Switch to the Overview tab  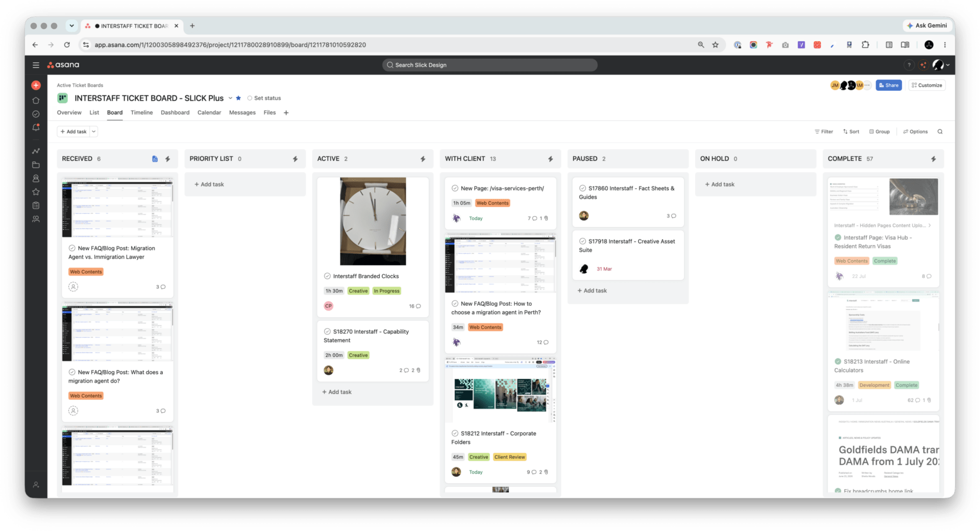coord(69,113)
